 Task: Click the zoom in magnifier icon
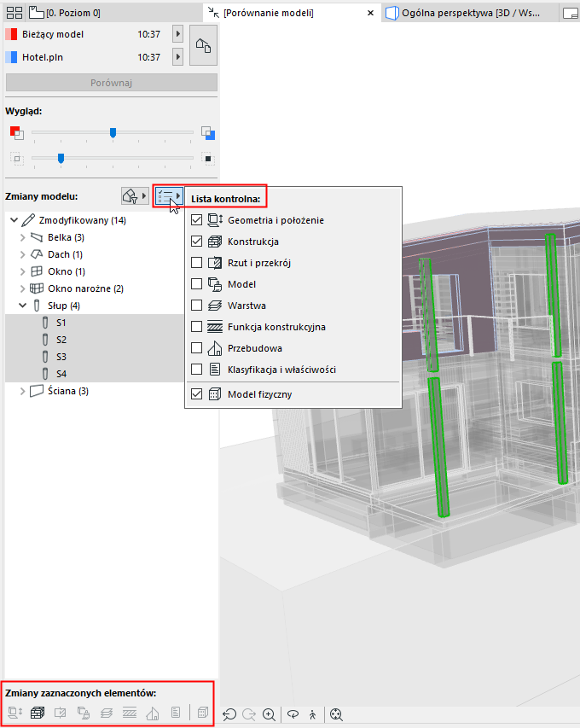tap(270, 714)
